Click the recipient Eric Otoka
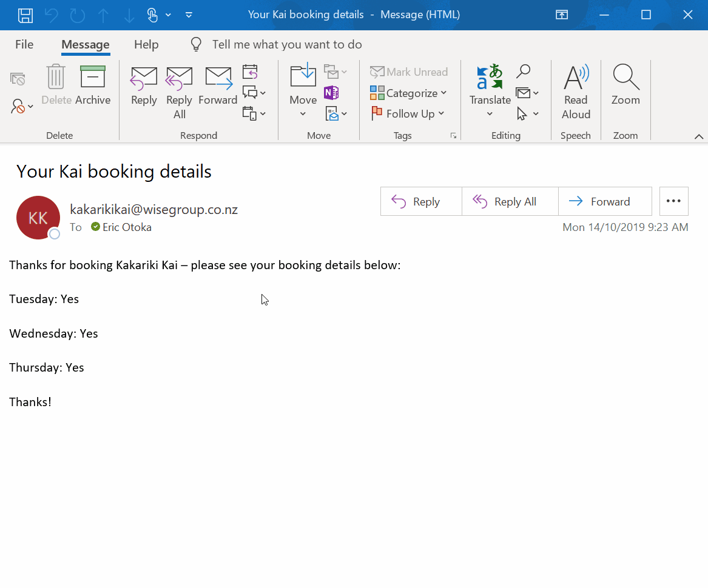 (x=127, y=227)
